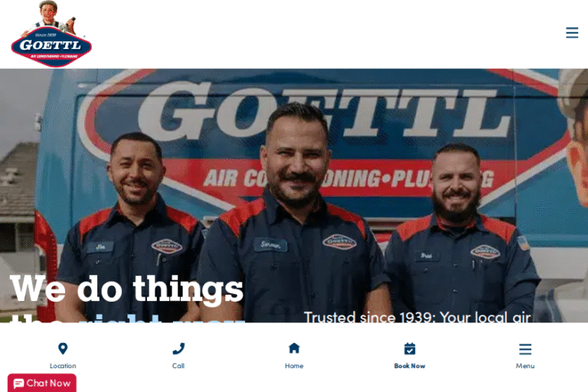The height and width of the screenshot is (392, 588).
Task: Tap the Book Now calendar icon
Action: point(410,348)
